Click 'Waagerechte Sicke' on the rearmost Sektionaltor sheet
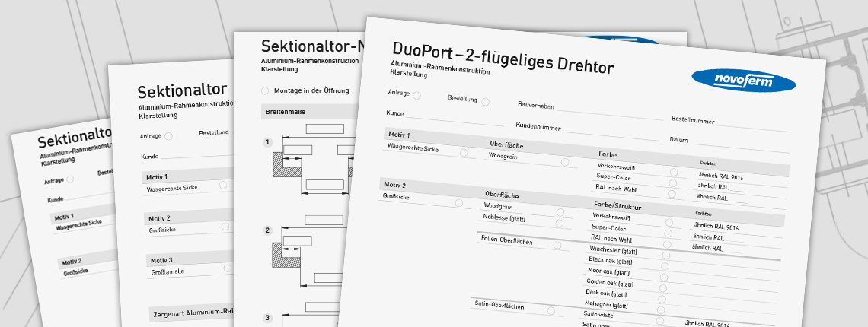The width and height of the screenshot is (868, 327). tap(78, 224)
